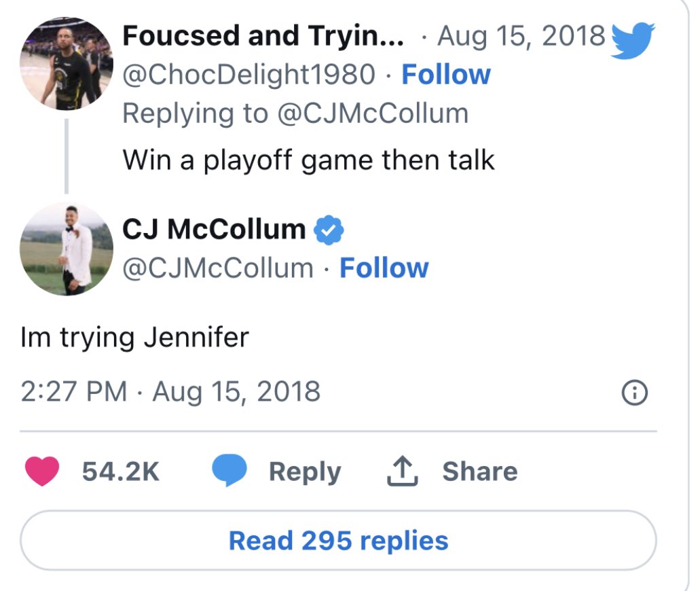Open the CJ McCollum display name
Image resolution: width=700 pixels, height=591 pixels.
click(x=214, y=230)
